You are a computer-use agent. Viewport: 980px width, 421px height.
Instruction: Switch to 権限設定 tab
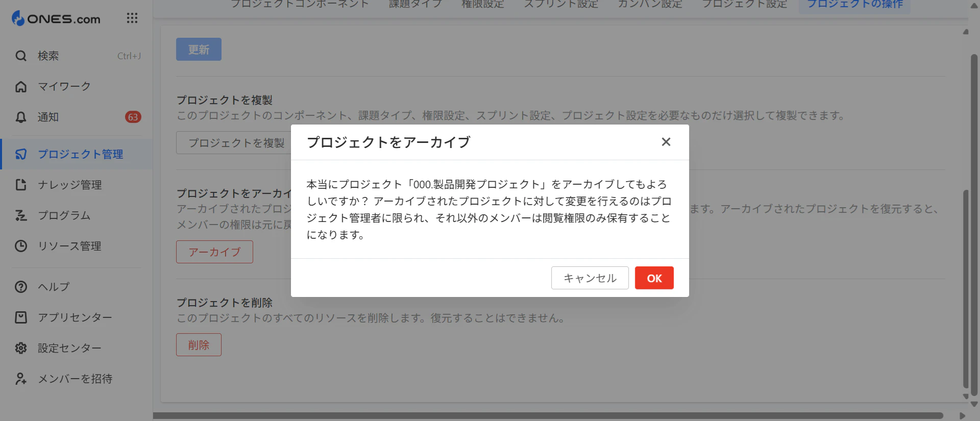click(x=482, y=4)
